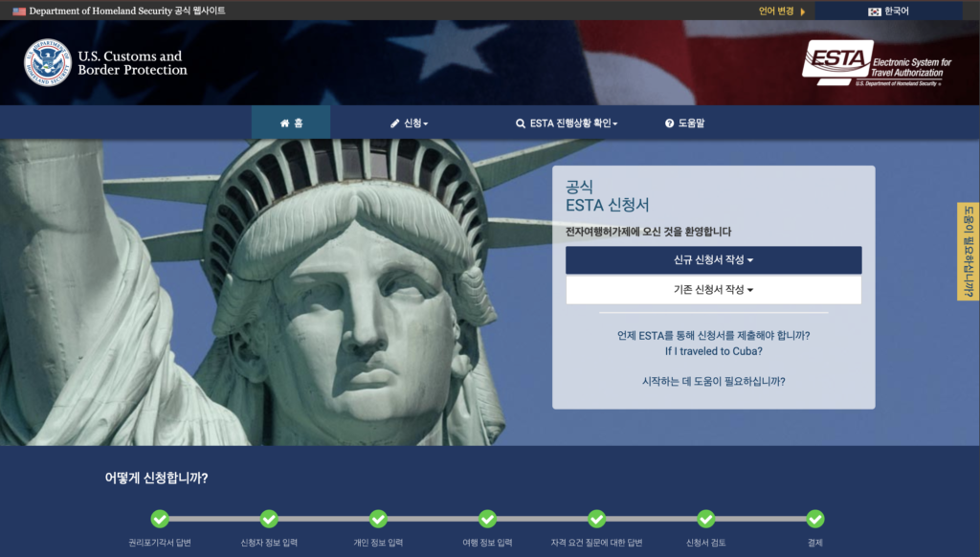The width and height of the screenshot is (980, 557).
Task: Open the ESTA 진행상황 확인 menu
Action: coord(567,123)
